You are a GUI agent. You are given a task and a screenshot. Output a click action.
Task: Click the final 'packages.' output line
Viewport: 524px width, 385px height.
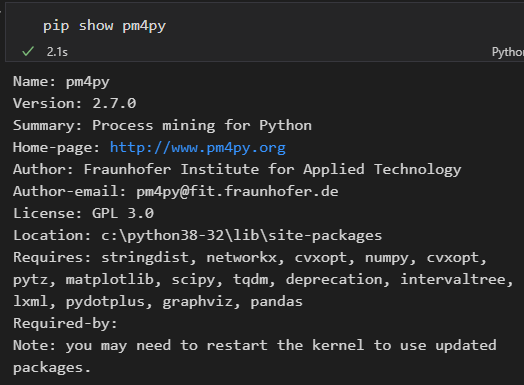52,368
